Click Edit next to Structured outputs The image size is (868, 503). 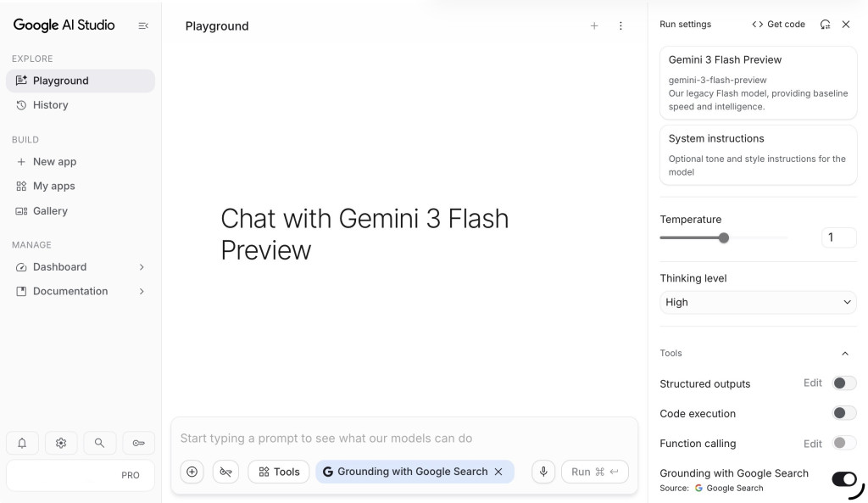click(813, 383)
